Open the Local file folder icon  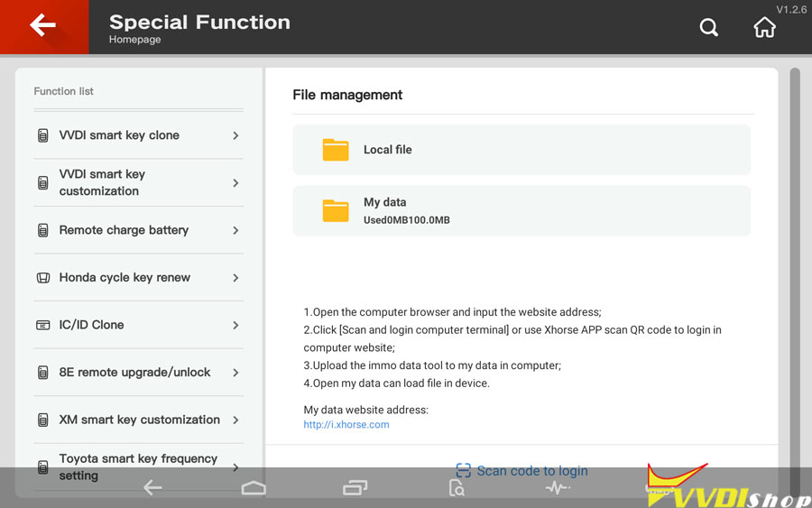point(336,150)
